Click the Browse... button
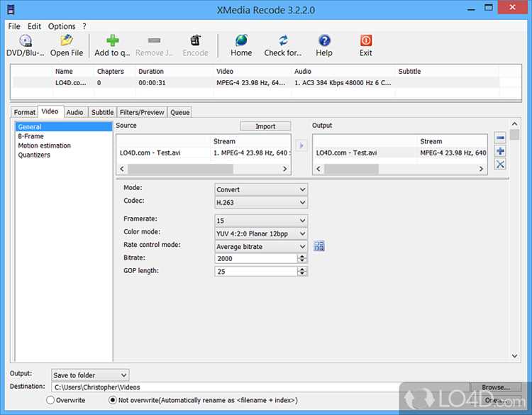Screen dimensions: 532x415 tap(496, 387)
